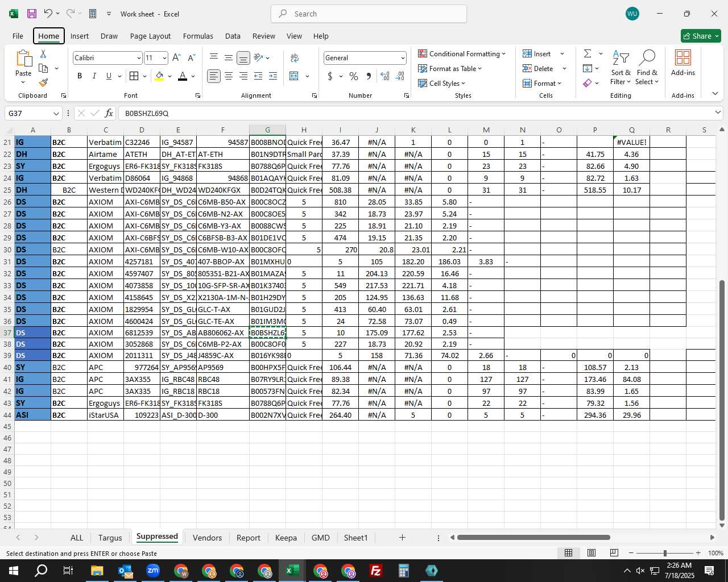Toggle Middle Align
Viewport: 728px width, 582px height.
tap(229, 57)
